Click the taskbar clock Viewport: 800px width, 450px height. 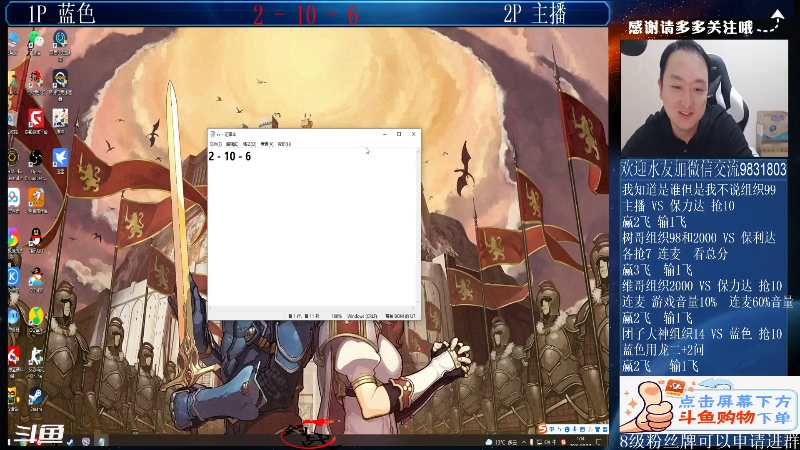click(581, 441)
